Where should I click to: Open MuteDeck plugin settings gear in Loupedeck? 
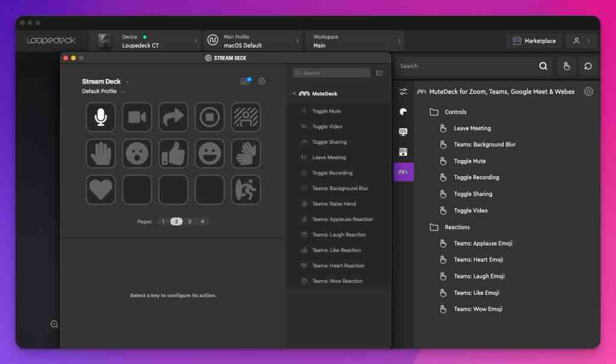point(588,92)
